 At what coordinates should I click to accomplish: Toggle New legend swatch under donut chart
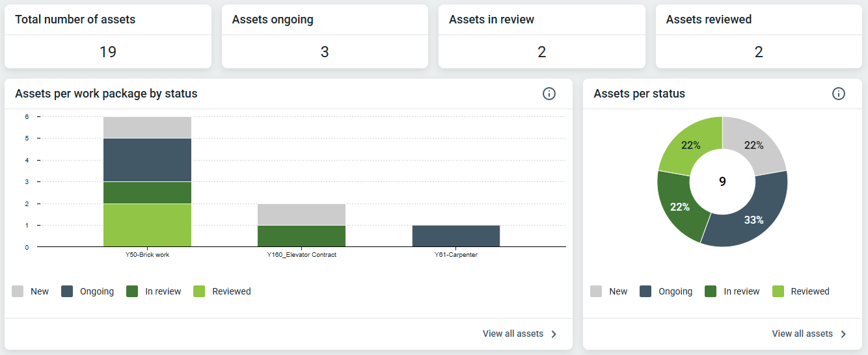(596, 291)
